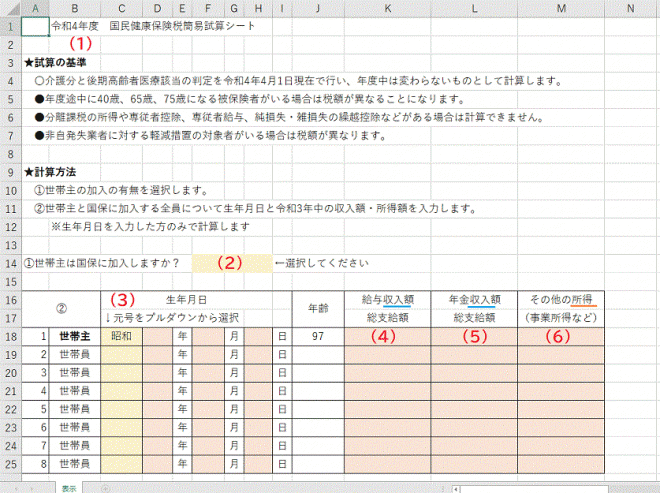The width and height of the screenshot is (660, 493).
Task: Select row header 25
Action: [10, 464]
